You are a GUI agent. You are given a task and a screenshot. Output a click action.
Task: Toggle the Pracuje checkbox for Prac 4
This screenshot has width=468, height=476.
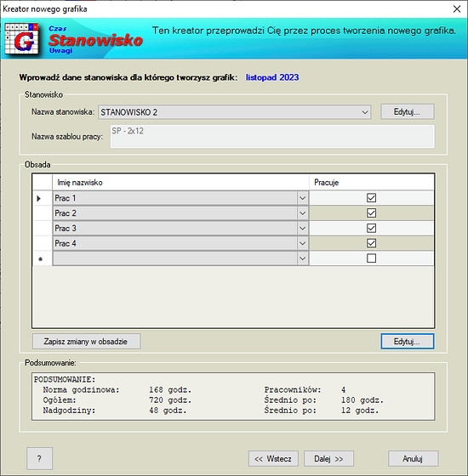371,243
